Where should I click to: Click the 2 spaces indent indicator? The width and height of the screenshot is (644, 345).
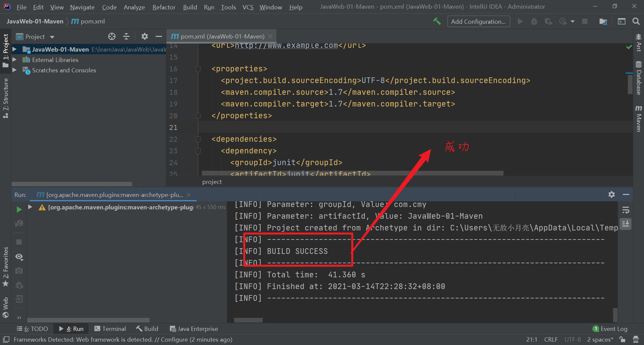(x=600, y=340)
